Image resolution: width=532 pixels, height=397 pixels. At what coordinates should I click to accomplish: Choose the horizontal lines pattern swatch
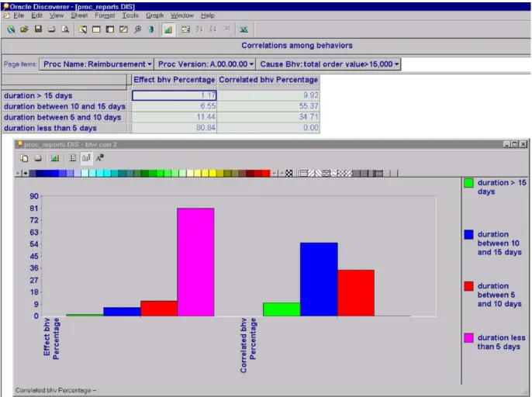304,174
